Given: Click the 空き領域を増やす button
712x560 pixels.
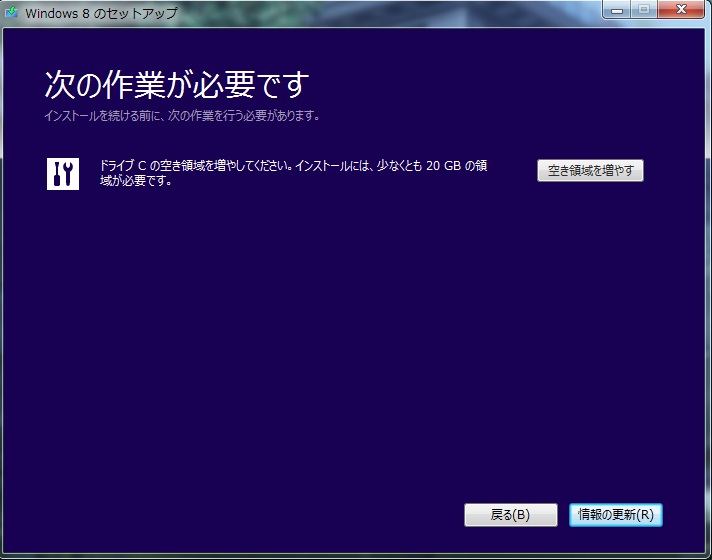Looking at the screenshot, I should point(590,171).
